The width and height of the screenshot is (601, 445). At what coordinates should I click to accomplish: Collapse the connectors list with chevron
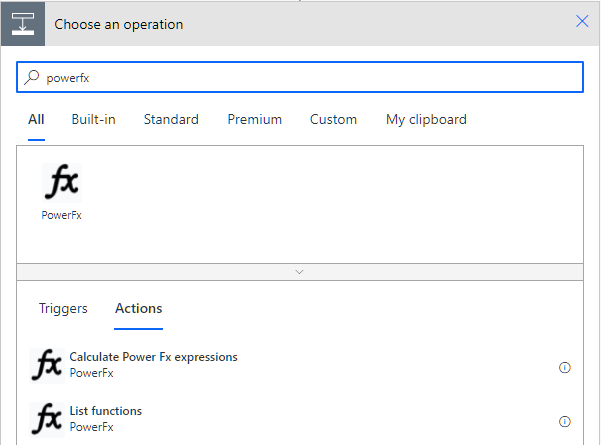click(300, 272)
